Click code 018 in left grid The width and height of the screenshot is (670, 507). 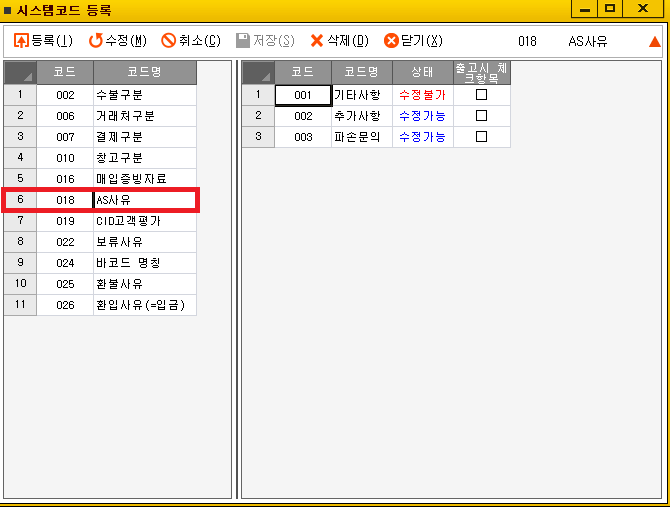tap(65, 199)
